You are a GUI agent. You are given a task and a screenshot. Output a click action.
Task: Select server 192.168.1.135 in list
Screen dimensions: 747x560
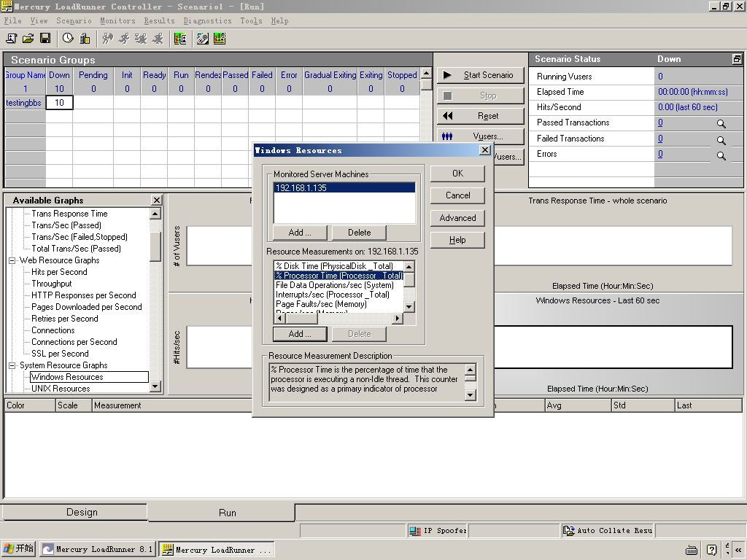pyautogui.click(x=344, y=187)
